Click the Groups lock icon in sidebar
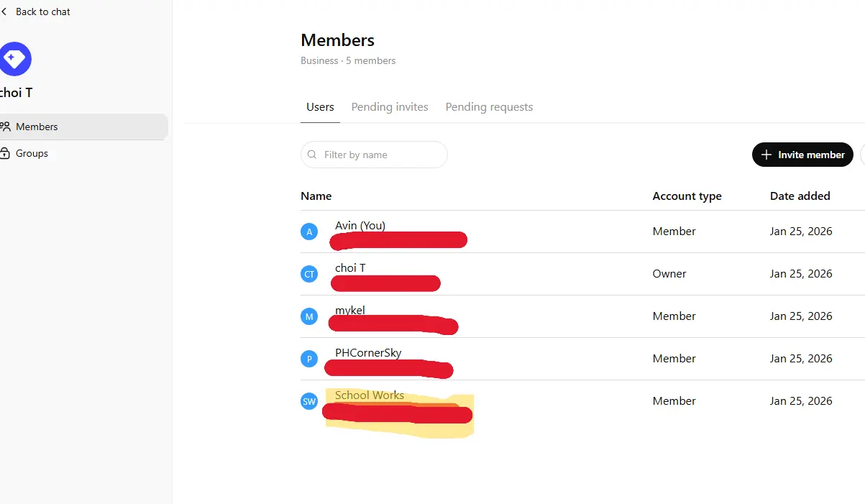This screenshot has width=865, height=504. point(6,153)
